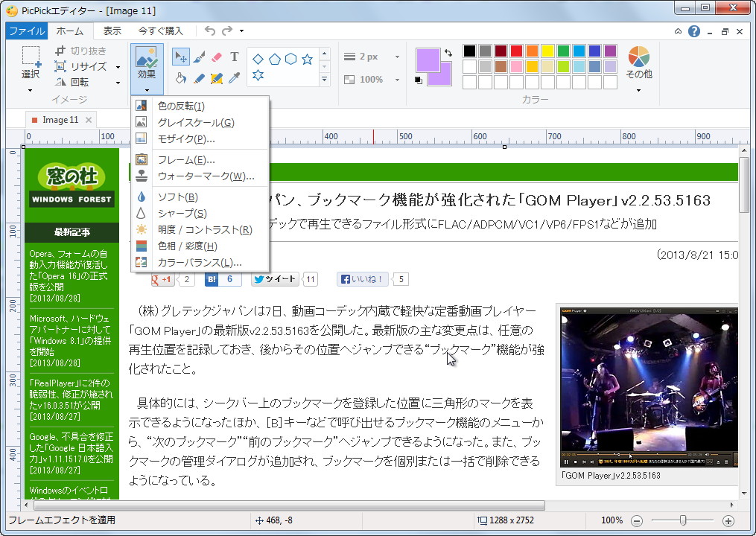The width and height of the screenshot is (756, 536).
Task: Swap foreground and background colors
Action: (x=448, y=53)
